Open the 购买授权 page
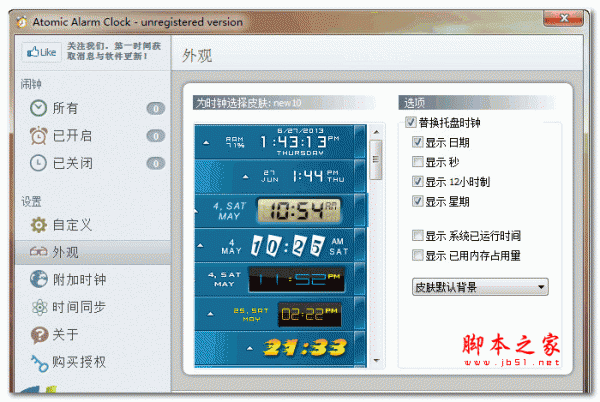Image resolution: width=600 pixels, height=402 pixels. tap(93, 363)
